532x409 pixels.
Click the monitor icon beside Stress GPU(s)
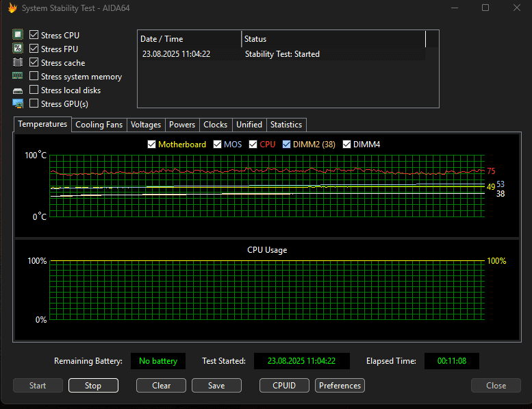(18, 103)
